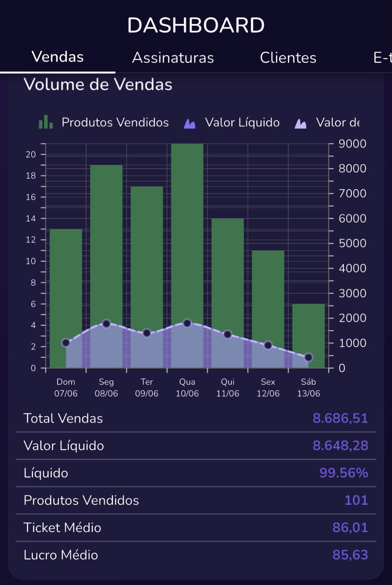Click the line data point for Qua 10/06
Image resolution: width=392 pixels, height=585 pixels.
tap(187, 323)
